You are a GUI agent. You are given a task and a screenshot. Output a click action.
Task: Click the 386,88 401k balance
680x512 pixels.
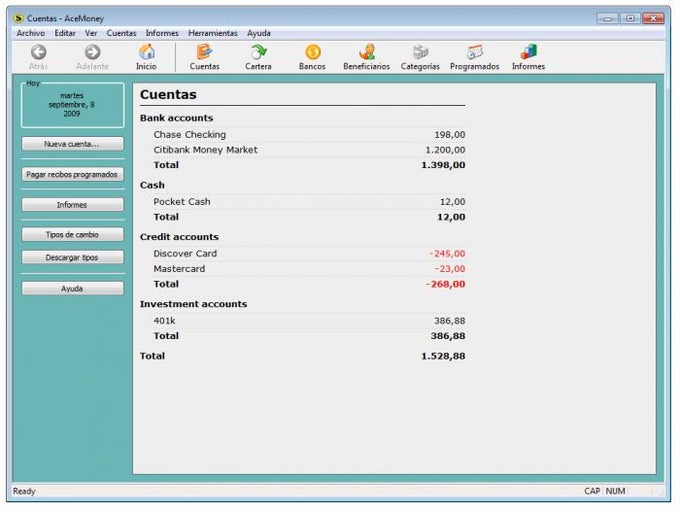coord(450,321)
